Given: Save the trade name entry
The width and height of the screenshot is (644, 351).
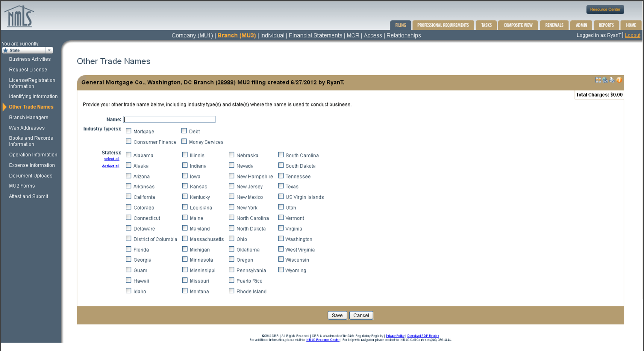Looking at the screenshot, I should (337, 315).
